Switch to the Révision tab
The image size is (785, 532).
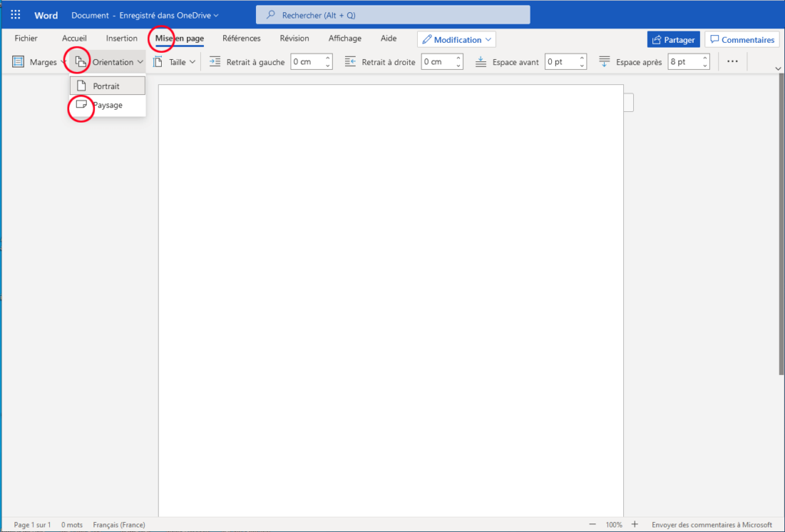pyautogui.click(x=294, y=38)
